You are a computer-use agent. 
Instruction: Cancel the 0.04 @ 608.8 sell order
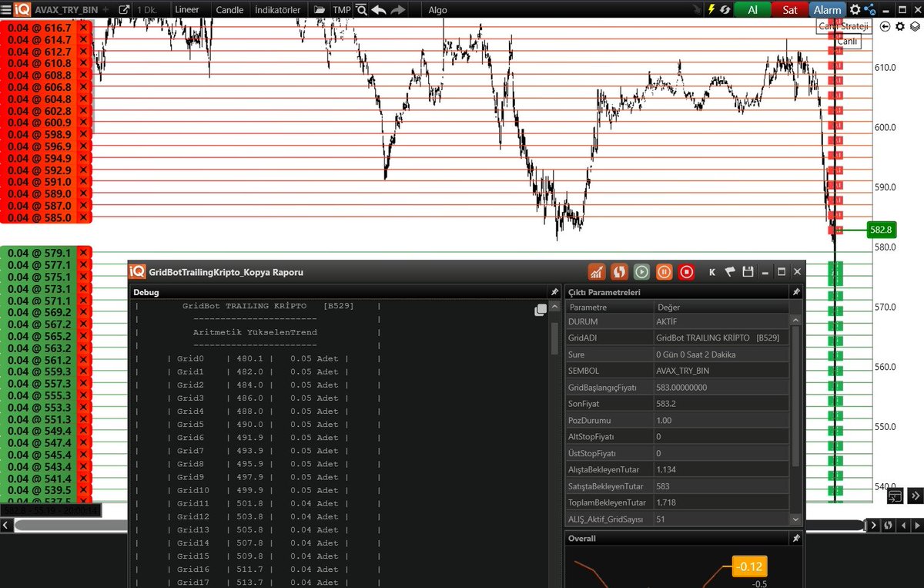click(x=83, y=76)
